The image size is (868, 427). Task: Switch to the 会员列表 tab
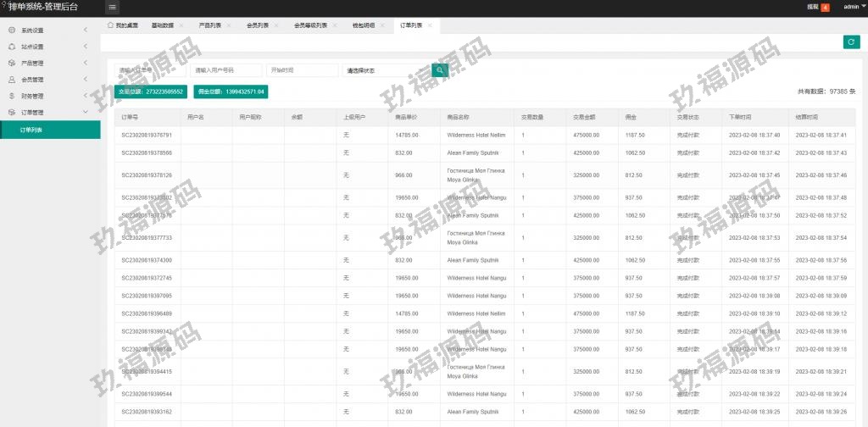pyautogui.click(x=257, y=25)
